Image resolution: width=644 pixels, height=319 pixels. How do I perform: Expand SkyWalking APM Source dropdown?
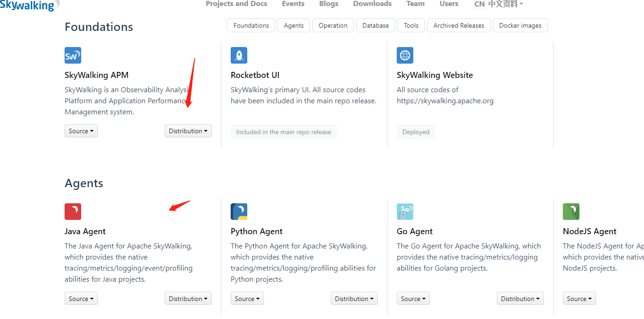point(81,131)
